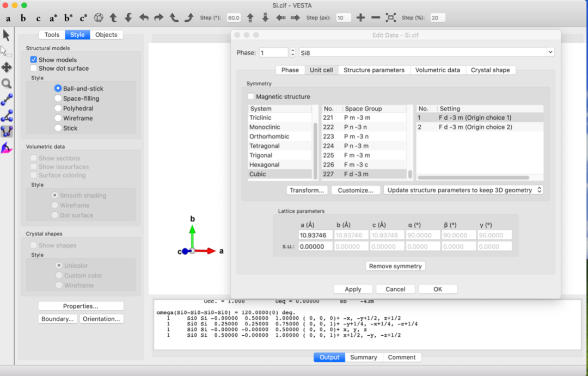
Task: View along the b axis
Action: pyautogui.click(x=23, y=18)
